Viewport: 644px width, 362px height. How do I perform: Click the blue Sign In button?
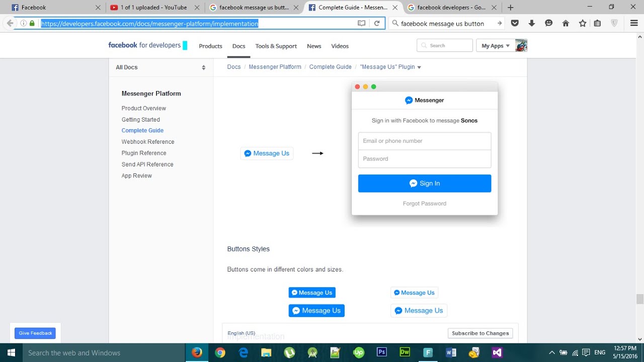(x=425, y=184)
